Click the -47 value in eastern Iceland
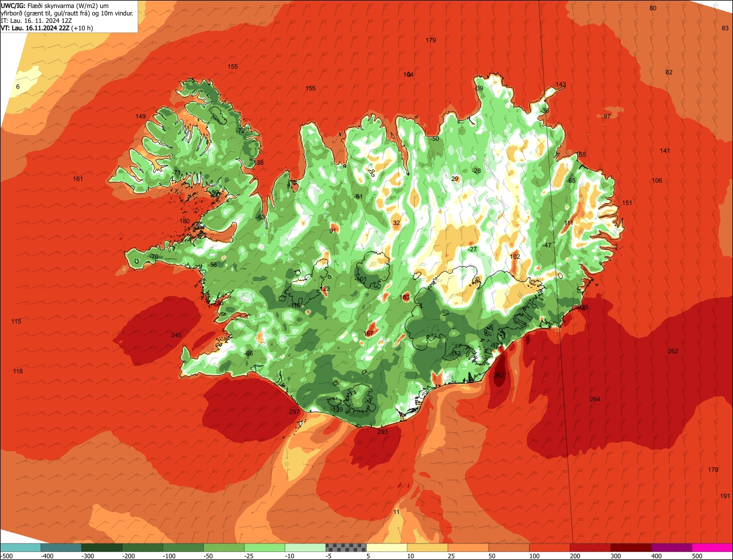 (547, 245)
